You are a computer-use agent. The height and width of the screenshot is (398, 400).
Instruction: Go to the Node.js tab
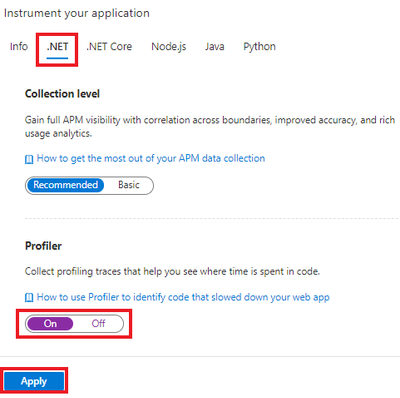click(169, 46)
